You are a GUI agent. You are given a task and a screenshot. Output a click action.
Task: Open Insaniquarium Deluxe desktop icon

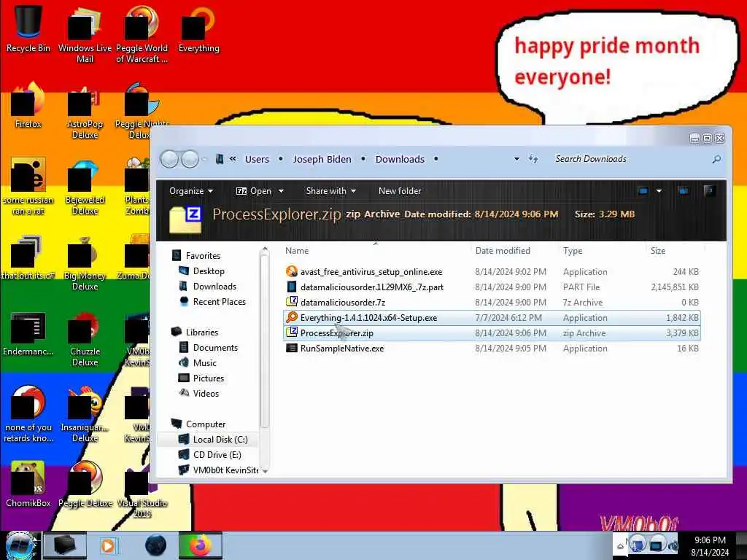click(x=85, y=414)
